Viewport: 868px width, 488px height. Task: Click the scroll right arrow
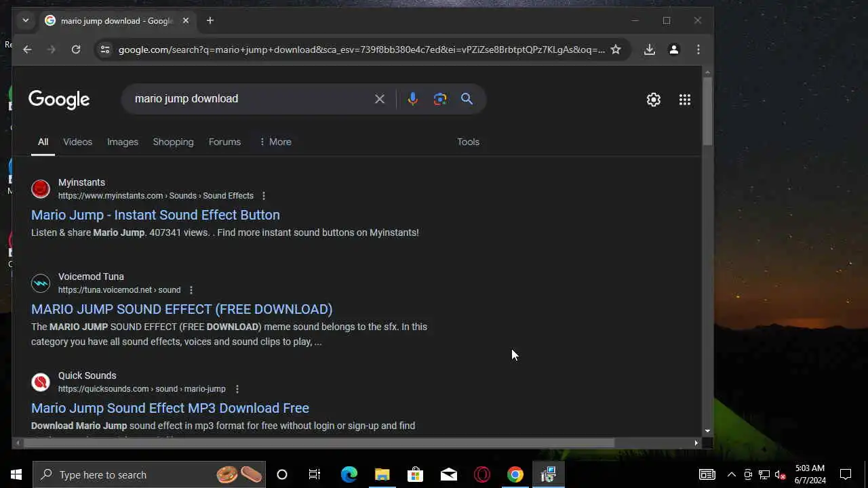pyautogui.click(x=696, y=443)
